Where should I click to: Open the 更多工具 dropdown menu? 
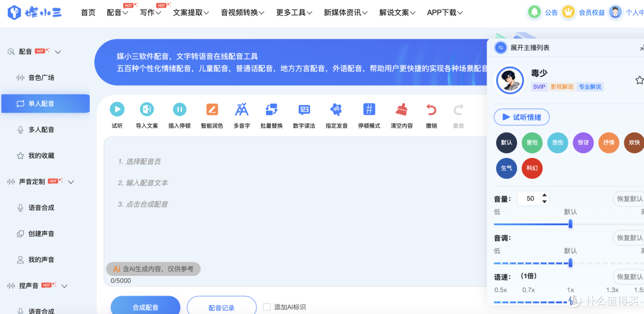coord(294,13)
